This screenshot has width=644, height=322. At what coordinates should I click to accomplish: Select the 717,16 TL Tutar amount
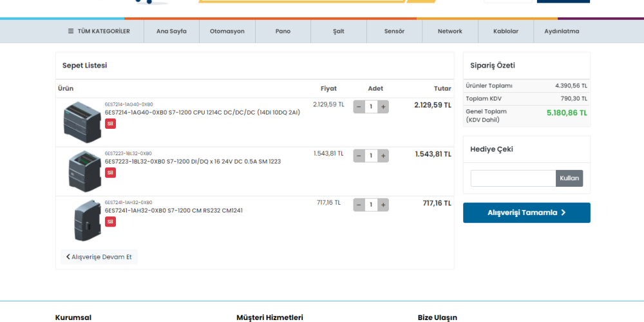click(437, 203)
